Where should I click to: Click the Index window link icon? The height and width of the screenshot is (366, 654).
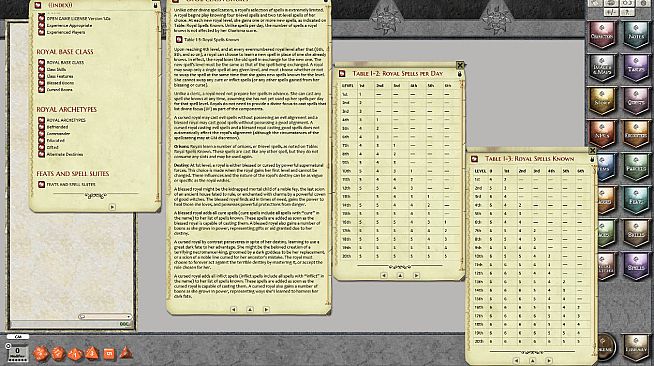click(38, 5)
